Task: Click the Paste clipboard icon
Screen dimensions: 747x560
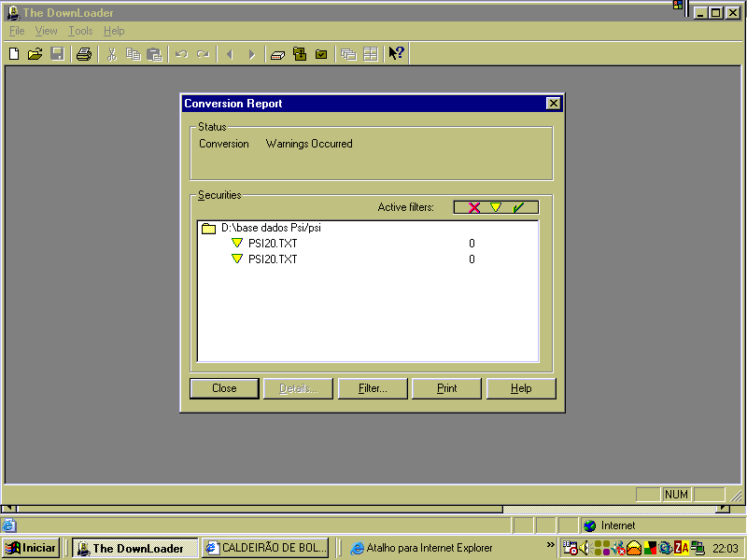Action: tap(154, 54)
